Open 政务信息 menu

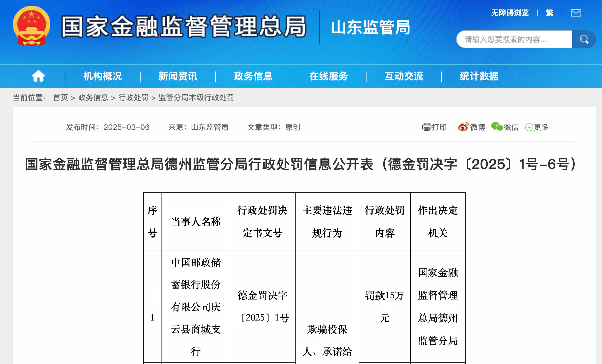[x=253, y=76]
